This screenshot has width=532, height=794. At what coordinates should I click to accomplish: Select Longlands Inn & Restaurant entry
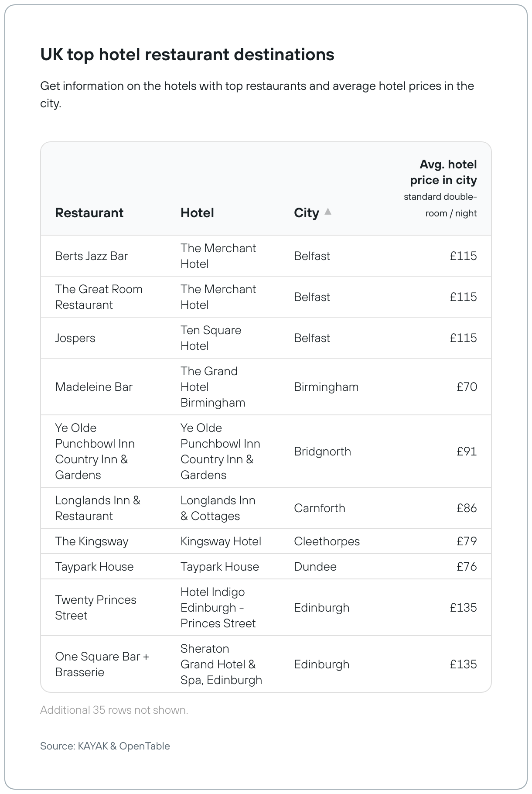(x=98, y=508)
